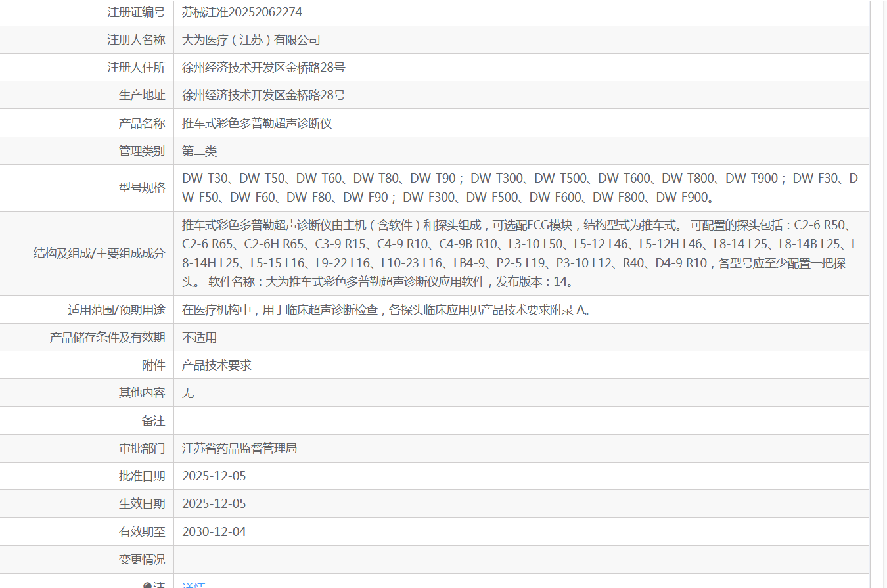
Task: Select the 生产地址 label
Action: coord(142,95)
